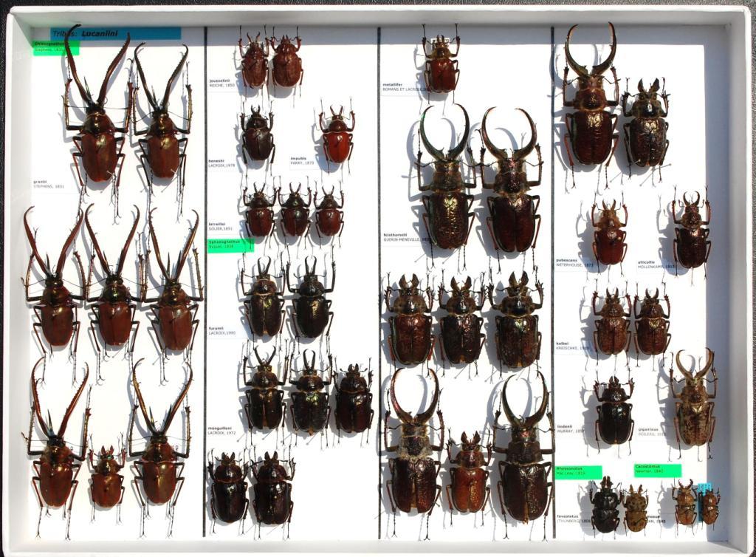Select the green Chiasognathus genus label
Screen dimensions: 756x557
pyautogui.click(x=55, y=47)
